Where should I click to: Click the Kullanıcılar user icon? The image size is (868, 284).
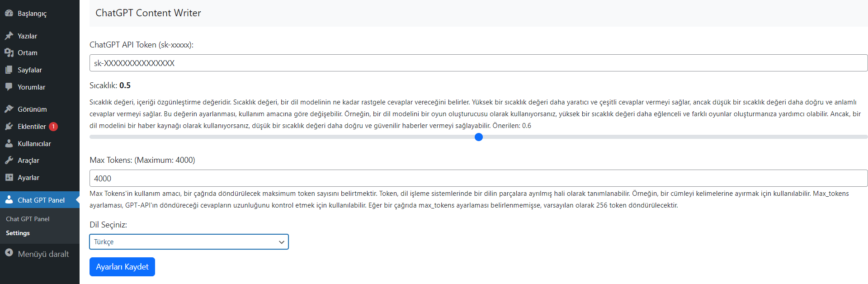click(9, 143)
